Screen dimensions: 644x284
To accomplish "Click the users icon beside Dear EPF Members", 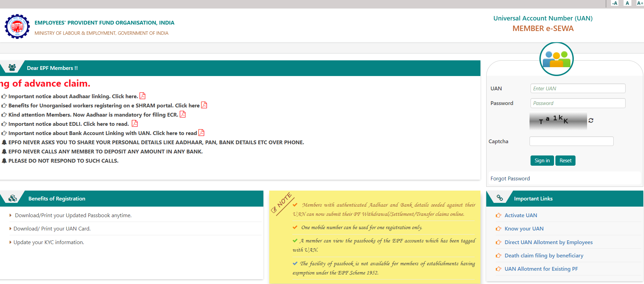I will click(12, 68).
